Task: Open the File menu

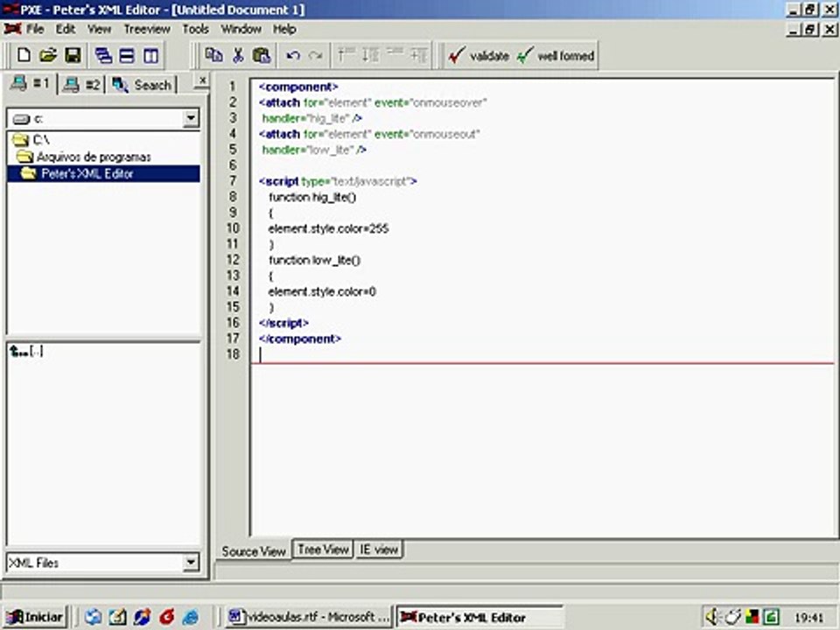Action: click(35, 29)
